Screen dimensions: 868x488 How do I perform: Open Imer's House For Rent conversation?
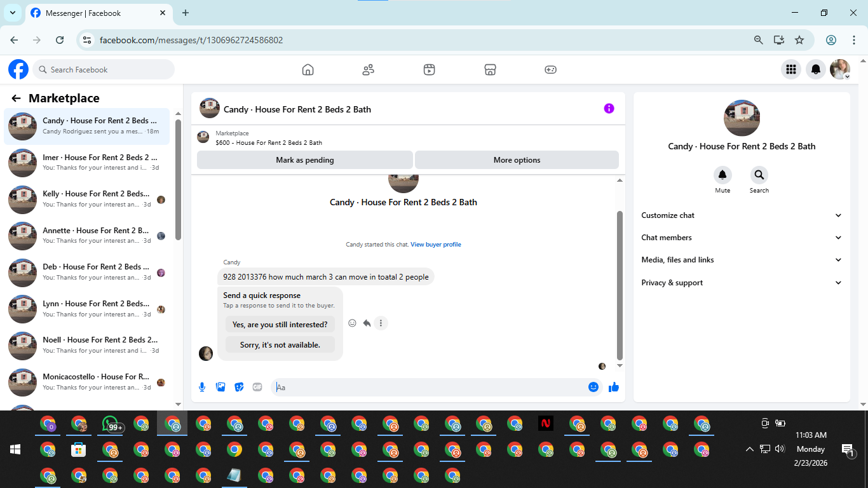click(x=87, y=163)
